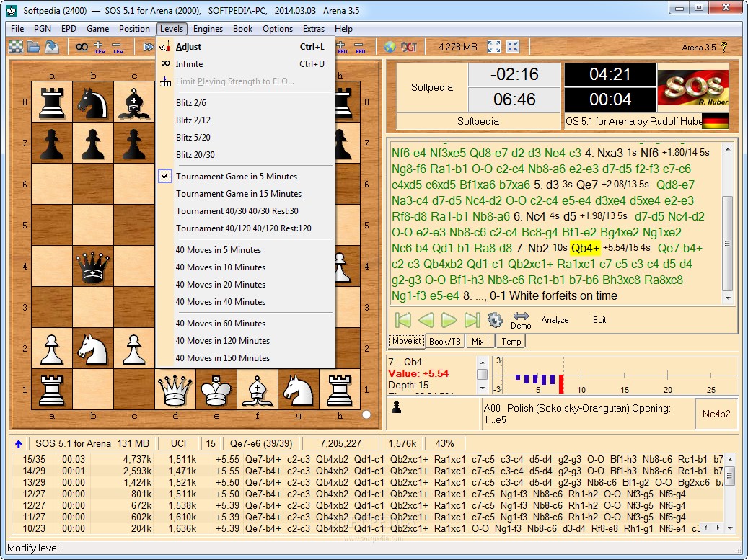Screen dimensions: 748x560
Task: Click the black knight on b8
Action: (x=93, y=102)
